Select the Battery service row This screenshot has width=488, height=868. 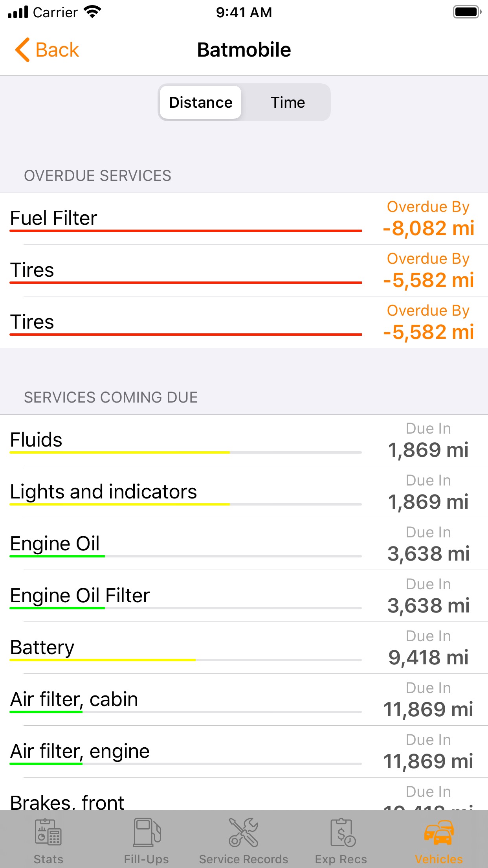tap(185, 648)
